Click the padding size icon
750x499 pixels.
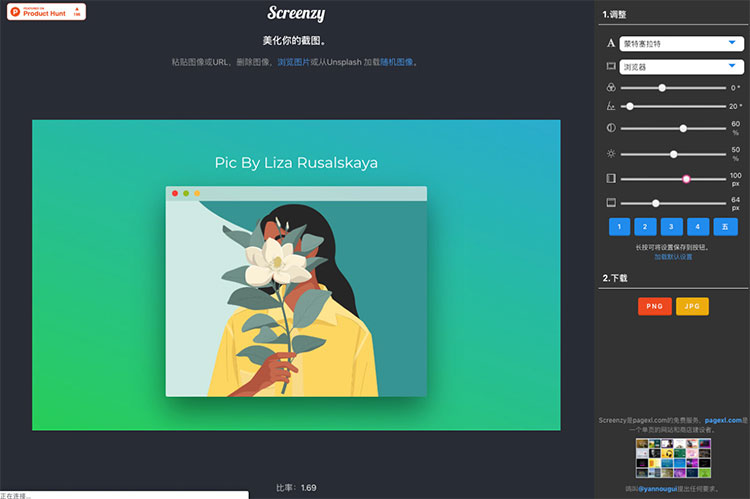[x=611, y=179]
